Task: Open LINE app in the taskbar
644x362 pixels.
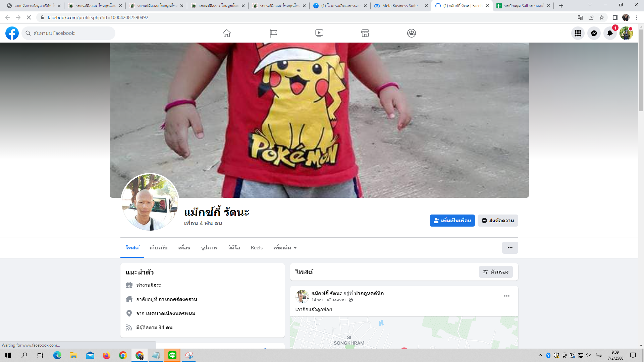Action: click(172, 355)
